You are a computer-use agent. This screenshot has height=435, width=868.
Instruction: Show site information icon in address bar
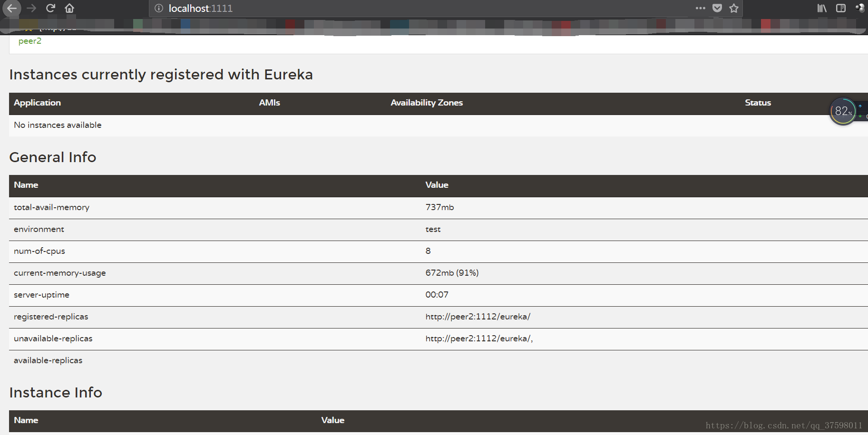click(159, 8)
